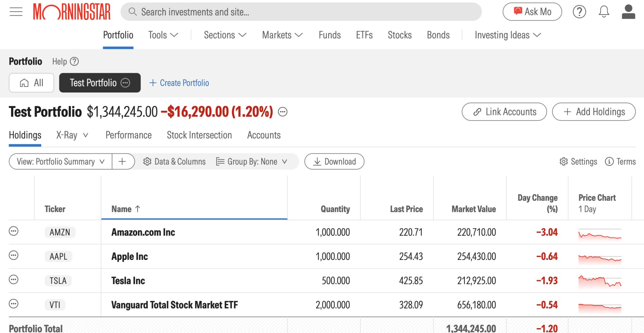Image resolution: width=644 pixels, height=333 pixels.
Task: Click the Apple Inc 1 Day price chart
Action: coord(600,258)
